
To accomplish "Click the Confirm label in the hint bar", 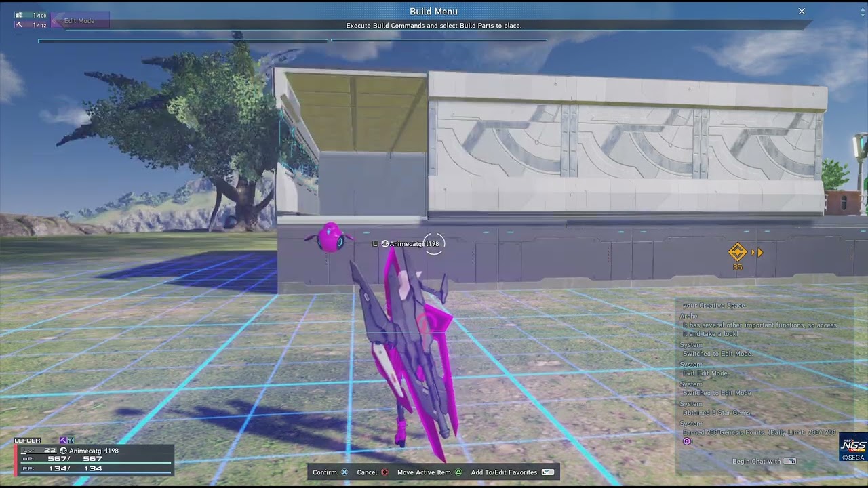I will tap(325, 472).
